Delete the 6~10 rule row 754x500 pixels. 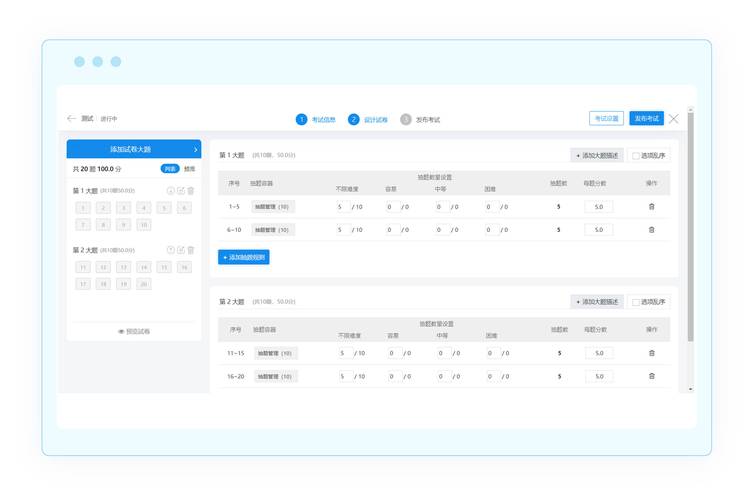click(652, 229)
